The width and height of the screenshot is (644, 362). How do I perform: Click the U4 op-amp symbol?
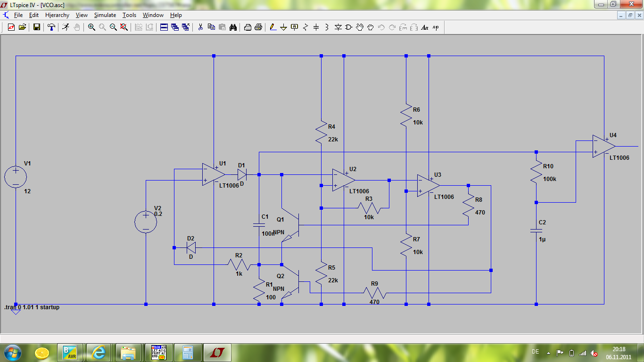(x=603, y=146)
